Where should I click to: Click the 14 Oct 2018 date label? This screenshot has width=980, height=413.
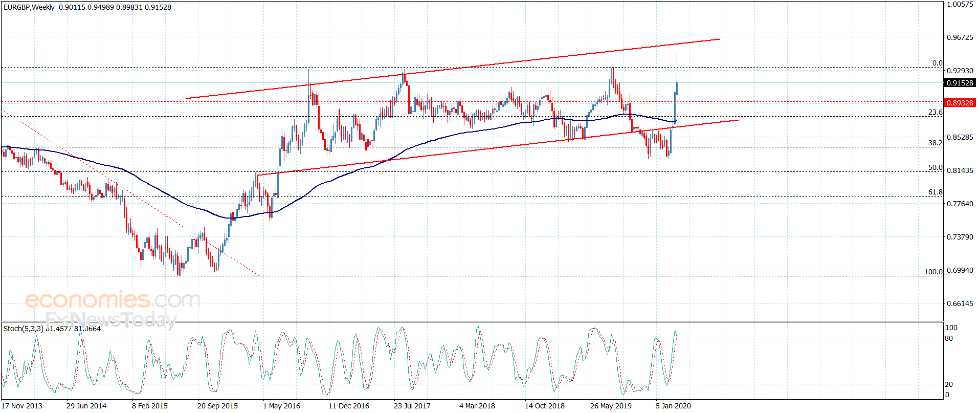[x=545, y=406]
